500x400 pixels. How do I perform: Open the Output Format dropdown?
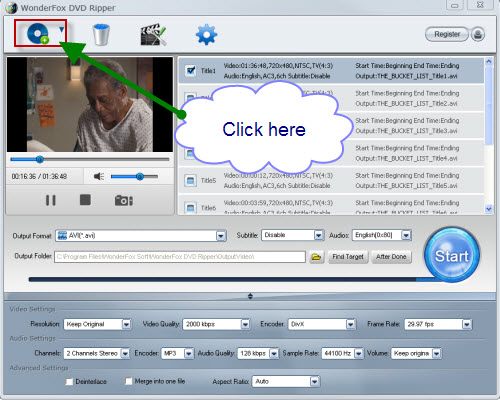tap(220, 236)
